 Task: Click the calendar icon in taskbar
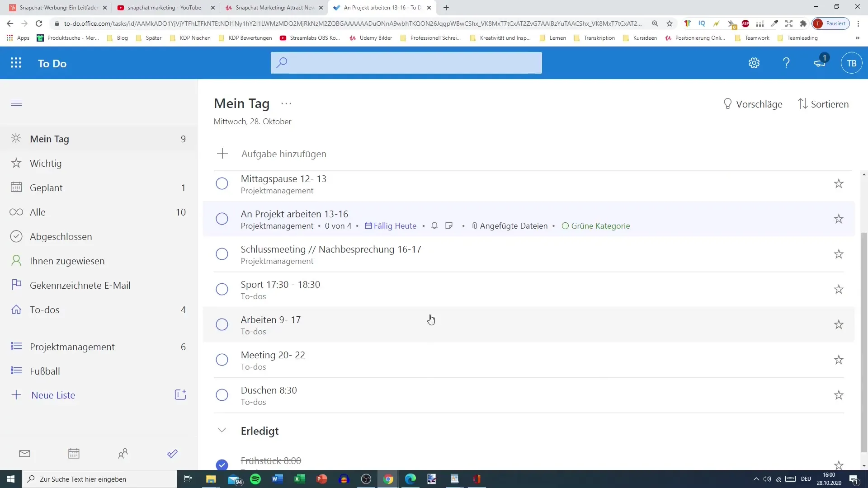pos(73,454)
